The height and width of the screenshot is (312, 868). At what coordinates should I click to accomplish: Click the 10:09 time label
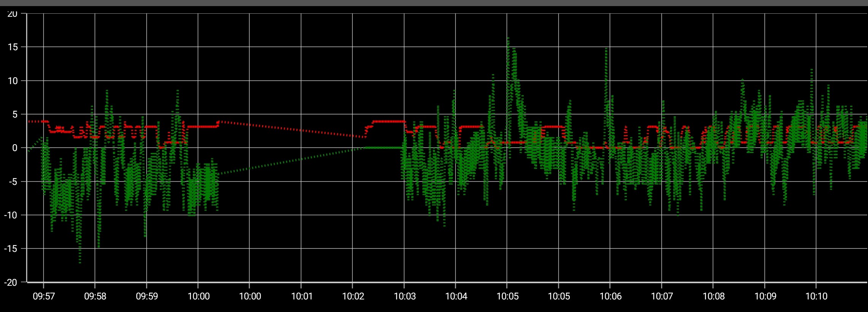(x=765, y=296)
